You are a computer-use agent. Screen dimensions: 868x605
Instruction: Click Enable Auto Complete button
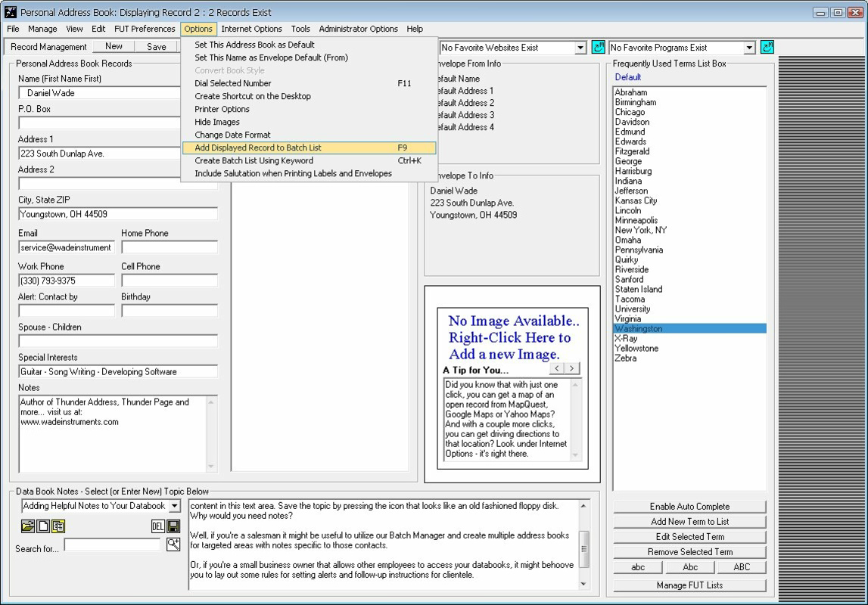click(689, 507)
